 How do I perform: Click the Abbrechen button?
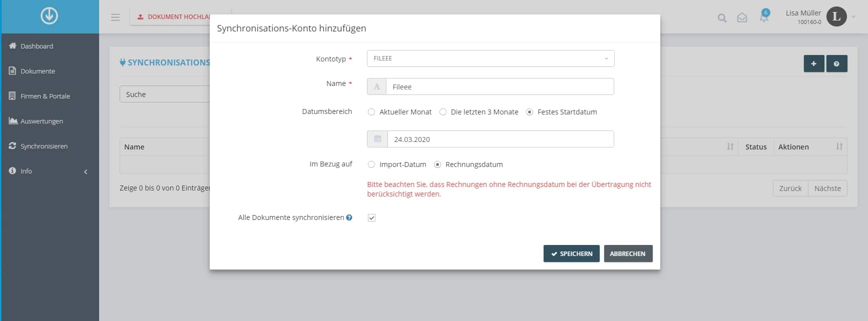(628, 253)
